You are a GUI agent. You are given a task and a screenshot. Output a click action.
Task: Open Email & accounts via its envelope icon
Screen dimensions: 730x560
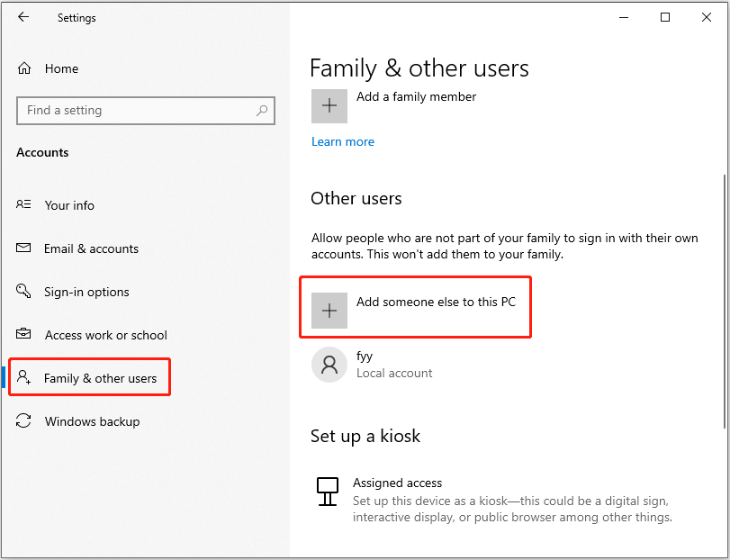[24, 248]
